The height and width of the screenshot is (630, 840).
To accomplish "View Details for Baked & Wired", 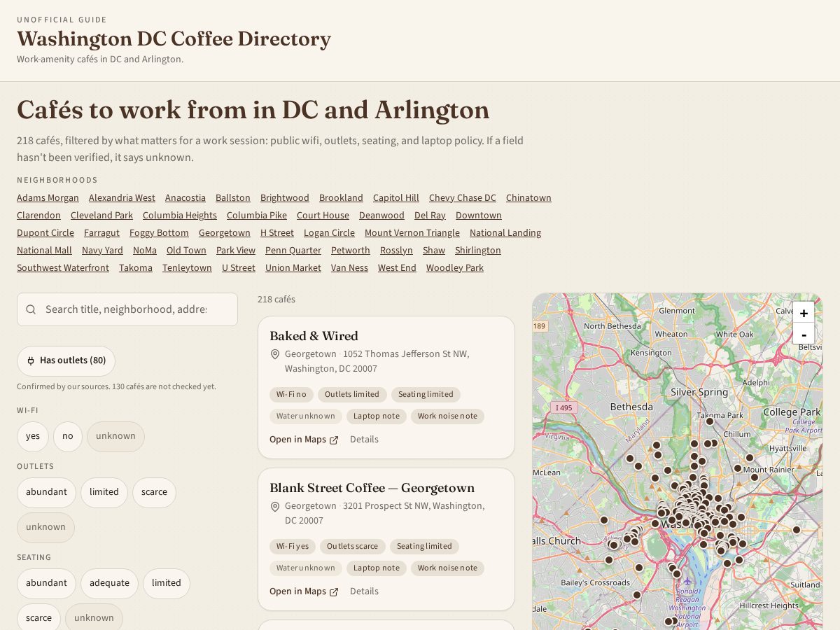I will click(364, 440).
